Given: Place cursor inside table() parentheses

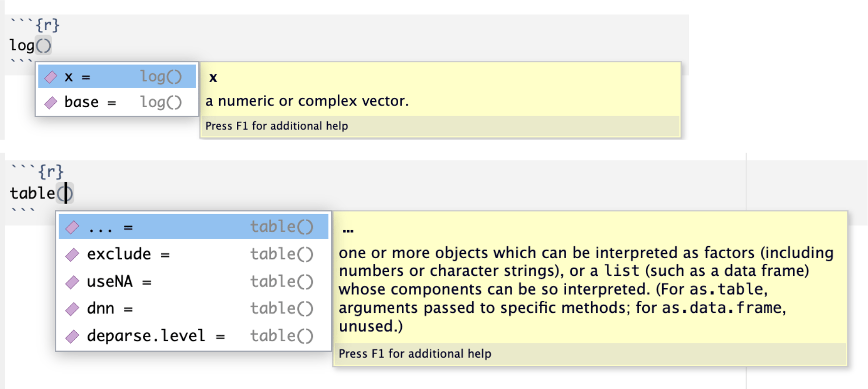Looking at the screenshot, I should coord(65,193).
